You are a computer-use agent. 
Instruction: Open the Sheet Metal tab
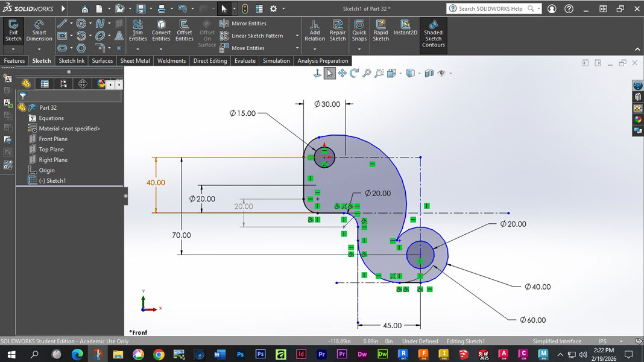pyautogui.click(x=134, y=61)
